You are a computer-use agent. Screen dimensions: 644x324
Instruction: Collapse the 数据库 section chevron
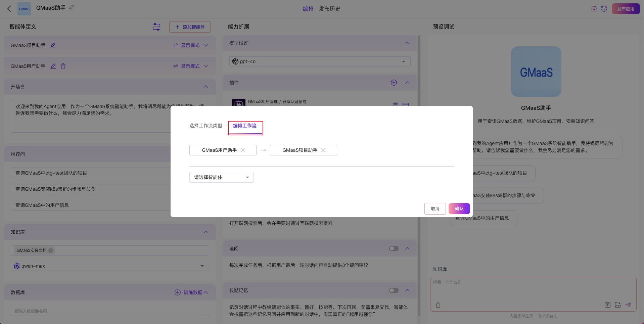point(206,292)
